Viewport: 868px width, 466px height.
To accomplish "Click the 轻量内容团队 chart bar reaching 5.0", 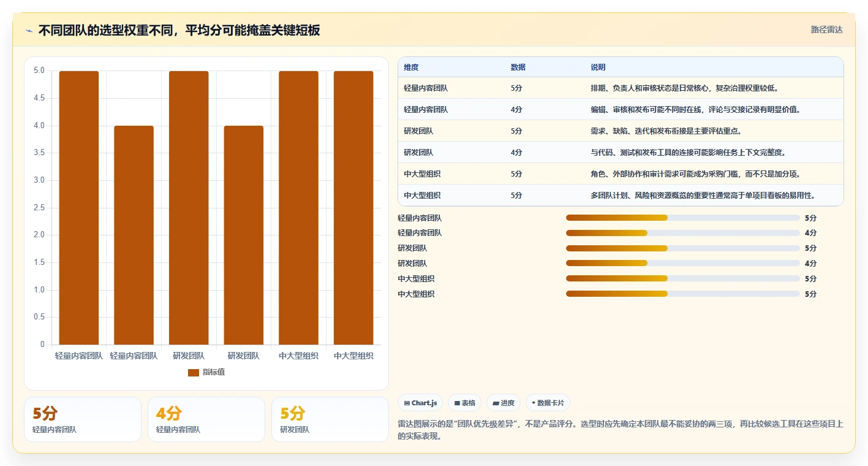I will (x=78, y=208).
